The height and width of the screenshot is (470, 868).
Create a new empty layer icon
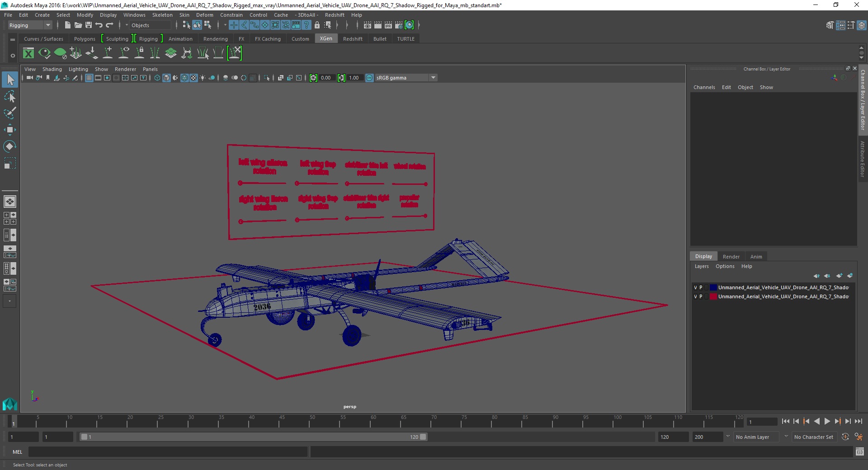coord(840,276)
